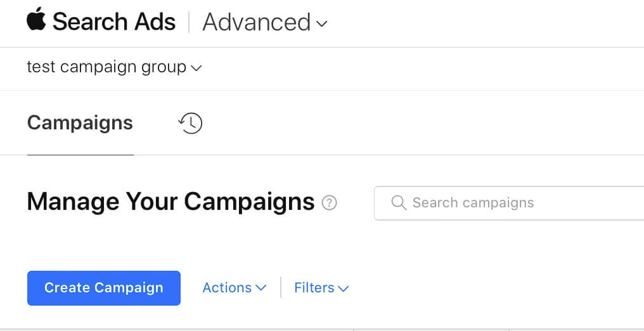Click the Filters label text
The image size is (644, 331).
(314, 288)
